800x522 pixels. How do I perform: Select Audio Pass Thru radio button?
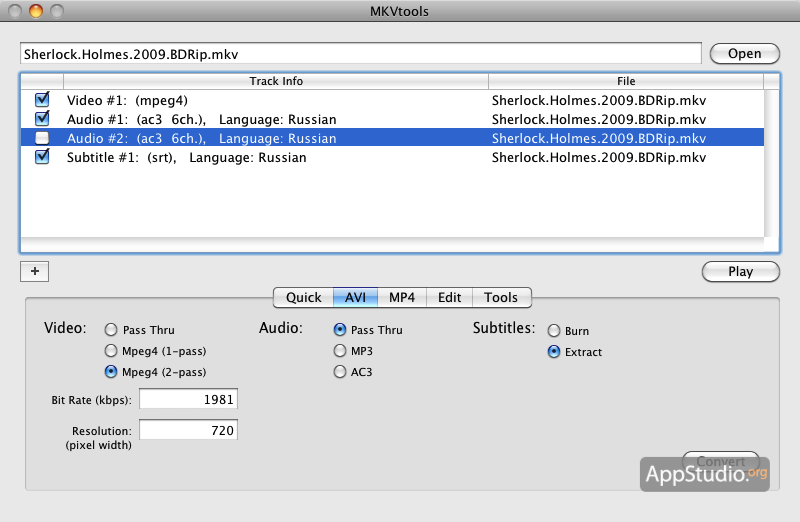tap(340, 330)
